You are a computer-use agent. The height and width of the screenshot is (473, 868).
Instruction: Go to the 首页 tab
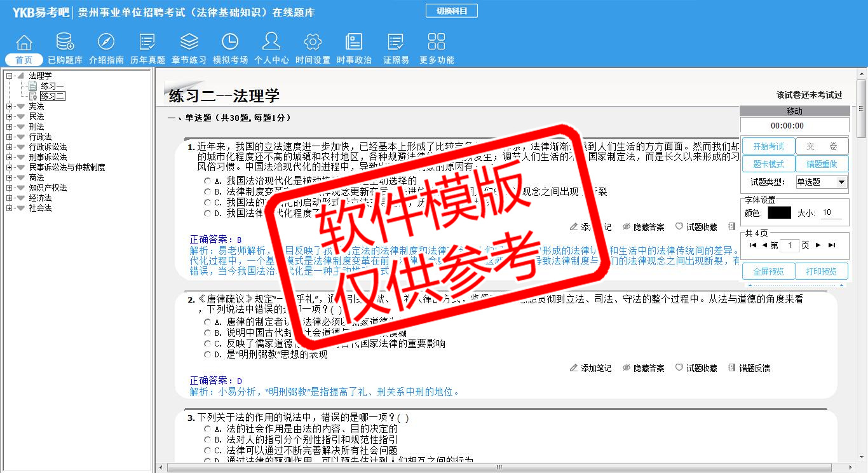click(24, 60)
